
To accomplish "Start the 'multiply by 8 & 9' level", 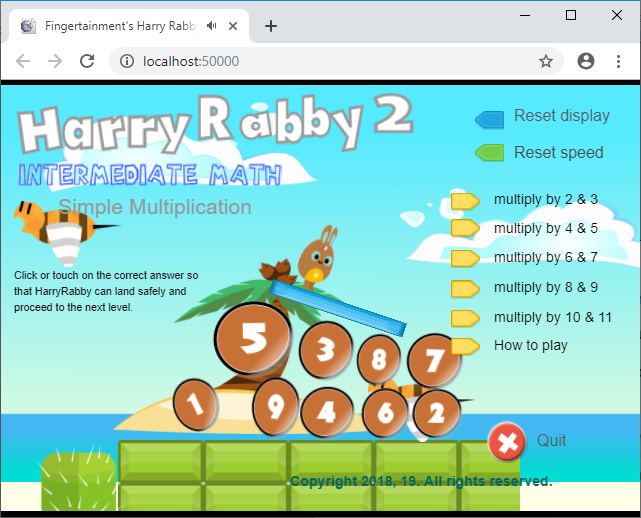I will pyautogui.click(x=546, y=287).
